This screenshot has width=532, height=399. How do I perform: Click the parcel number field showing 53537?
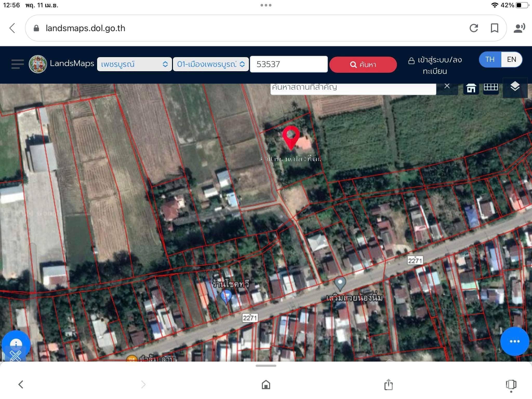[289, 64]
